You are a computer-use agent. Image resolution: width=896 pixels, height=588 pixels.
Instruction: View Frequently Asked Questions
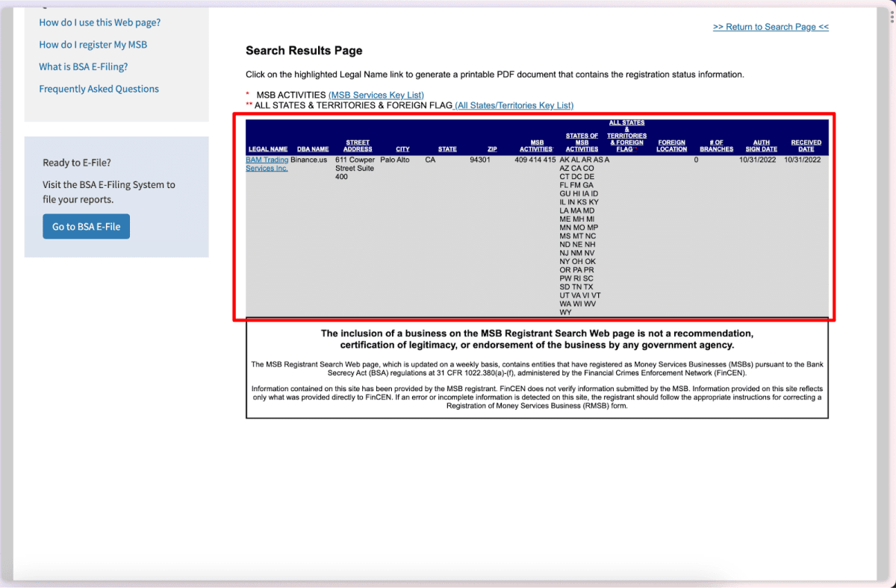(x=99, y=89)
